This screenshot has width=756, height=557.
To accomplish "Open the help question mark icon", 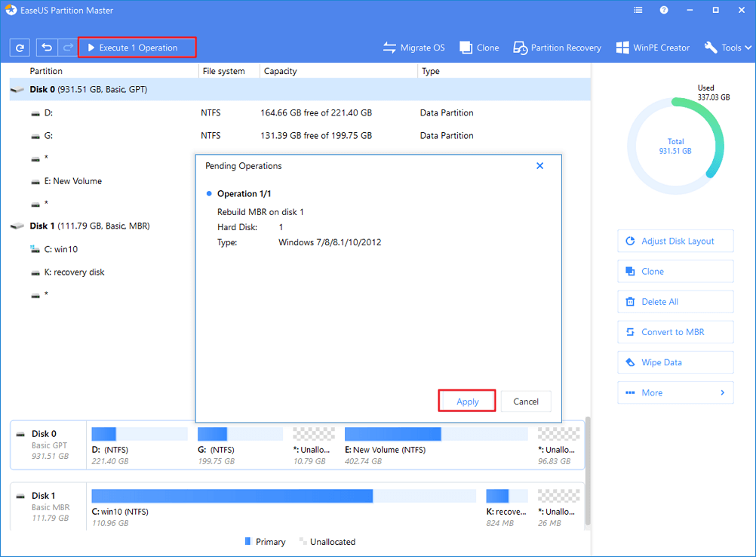I will (x=664, y=11).
